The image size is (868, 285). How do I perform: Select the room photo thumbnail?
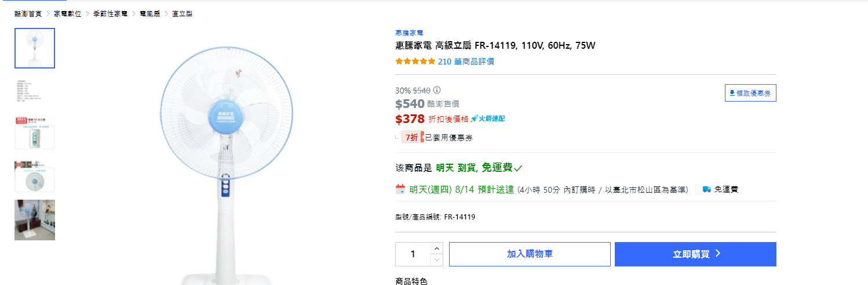click(35, 220)
